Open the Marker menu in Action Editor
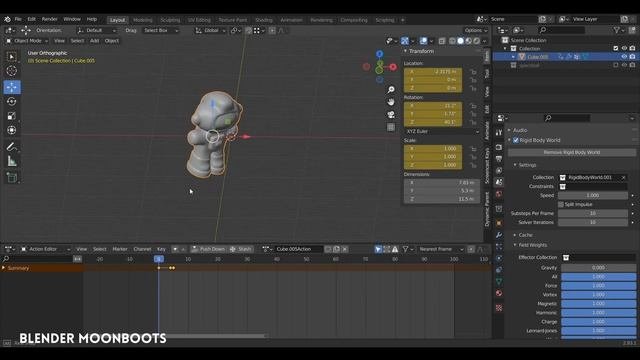The width and height of the screenshot is (640, 360). click(120, 249)
